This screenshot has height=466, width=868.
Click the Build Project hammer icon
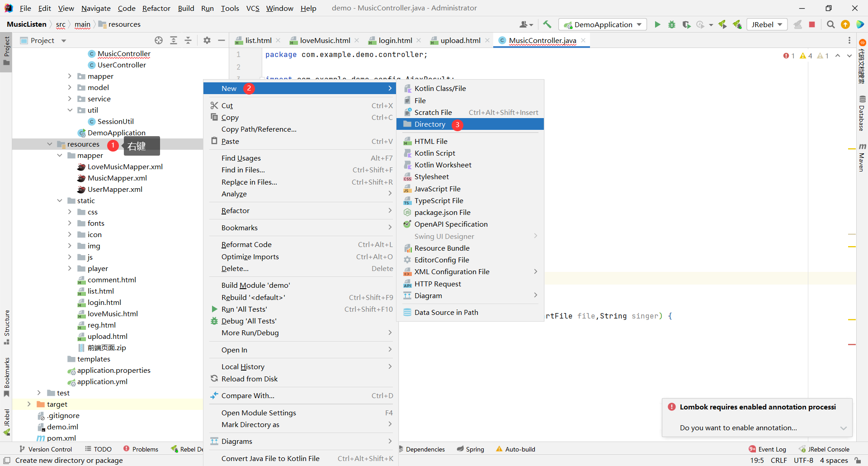tap(547, 24)
